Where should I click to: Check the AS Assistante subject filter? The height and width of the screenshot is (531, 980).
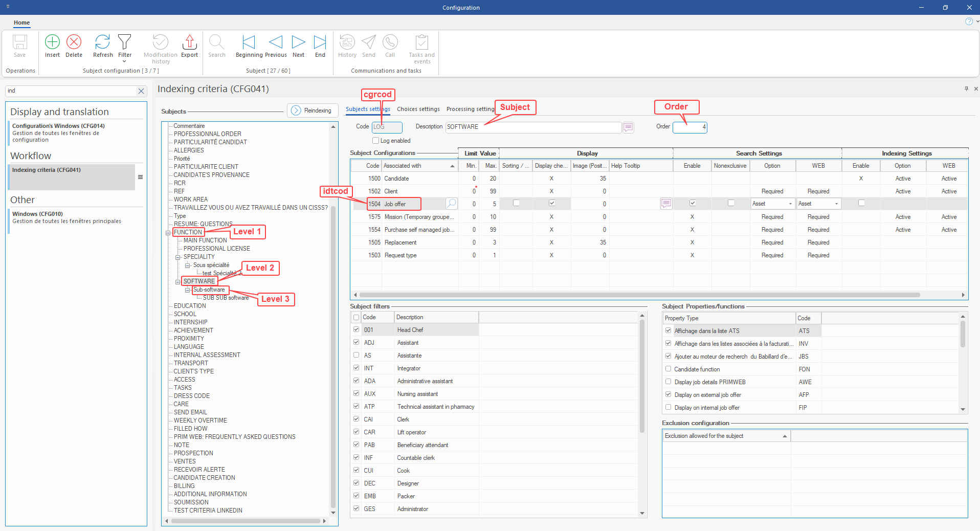coord(357,355)
